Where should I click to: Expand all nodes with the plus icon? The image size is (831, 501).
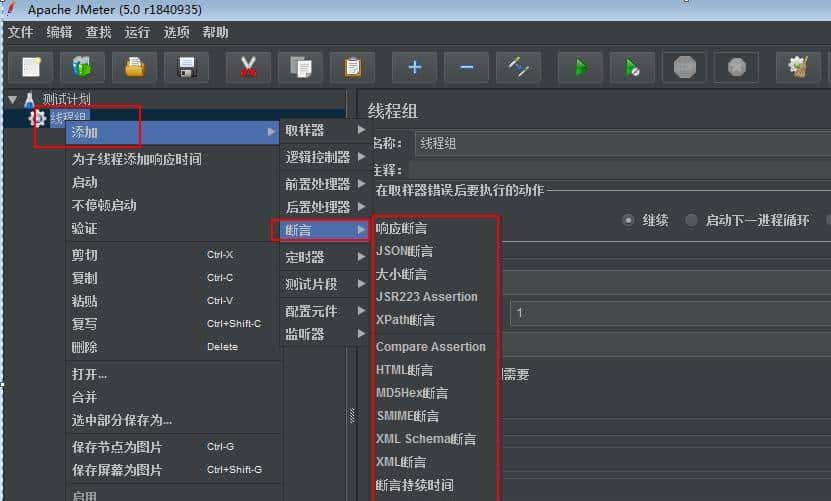[x=414, y=67]
